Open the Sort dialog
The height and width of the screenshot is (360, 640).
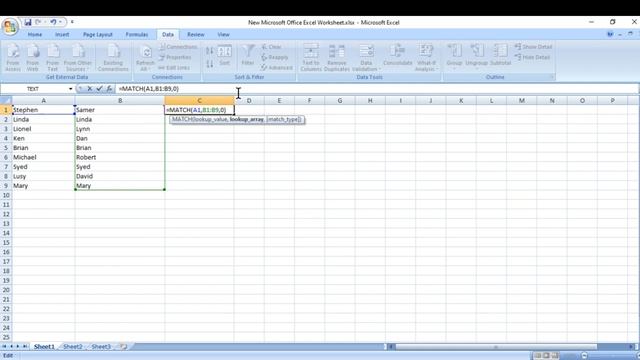(x=224, y=55)
